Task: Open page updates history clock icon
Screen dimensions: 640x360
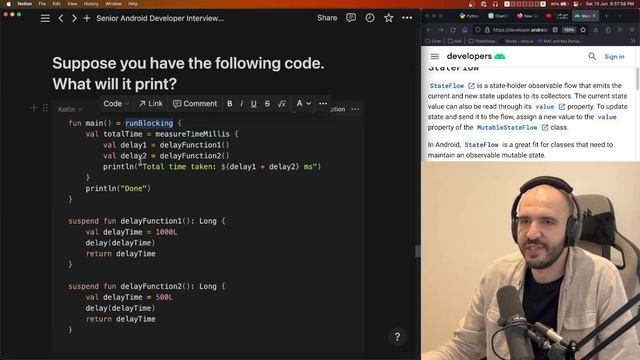Action: tap(370, 18)
